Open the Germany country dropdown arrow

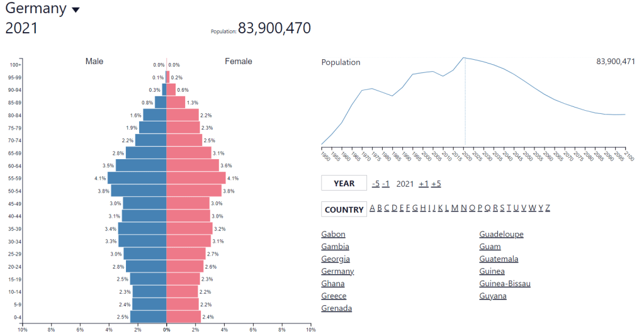pos(76,10)
